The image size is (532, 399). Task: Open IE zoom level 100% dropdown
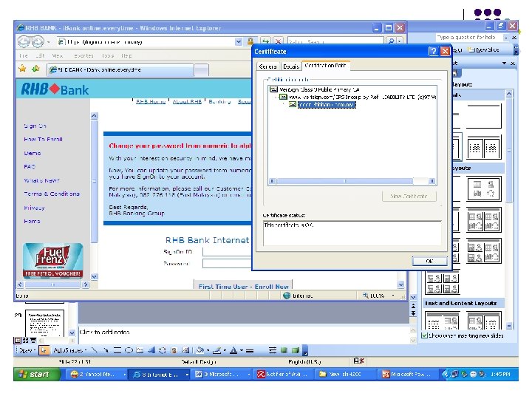click(x=393, y=296)
